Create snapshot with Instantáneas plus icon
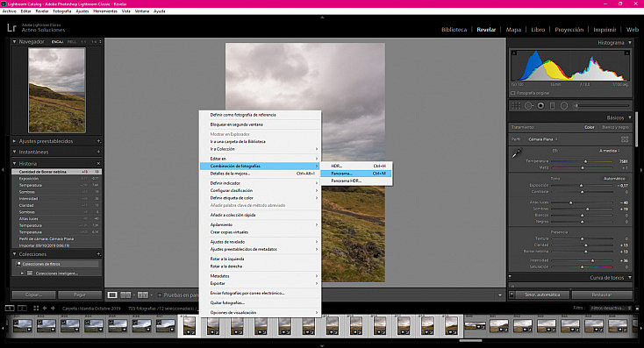Viewport: 644px width, 348px height. pos(98,152)
